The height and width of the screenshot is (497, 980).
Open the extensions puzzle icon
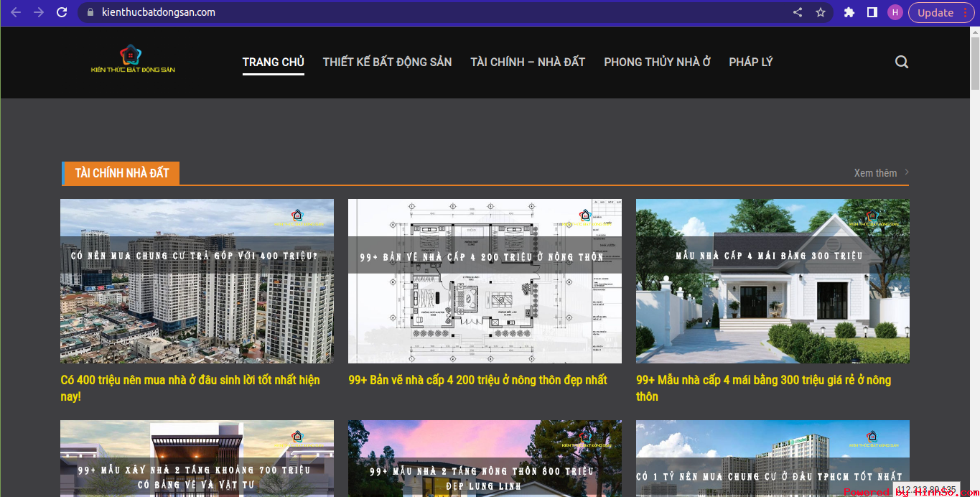(849, 12)
